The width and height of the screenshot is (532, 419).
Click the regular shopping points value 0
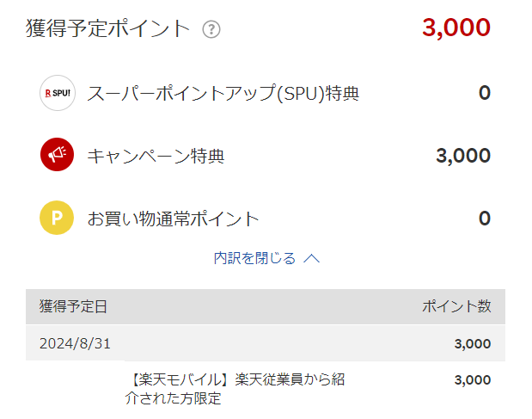click(485, 218)
